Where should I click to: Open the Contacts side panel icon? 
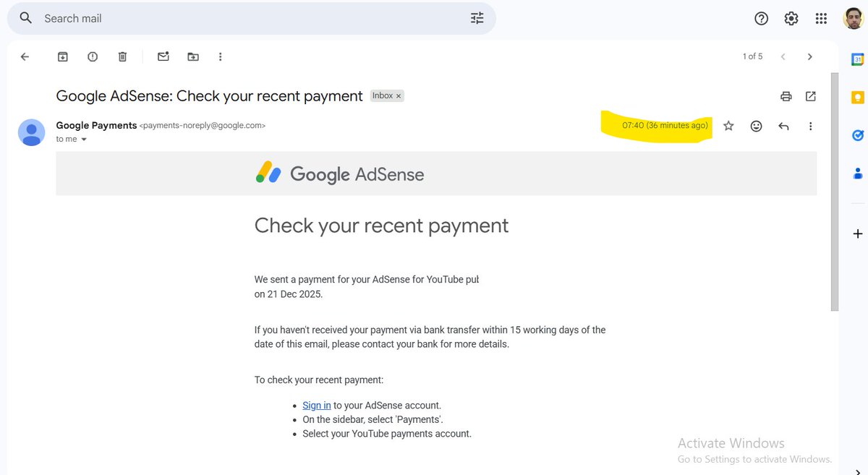pyautogui.click(x=858, y=173)
